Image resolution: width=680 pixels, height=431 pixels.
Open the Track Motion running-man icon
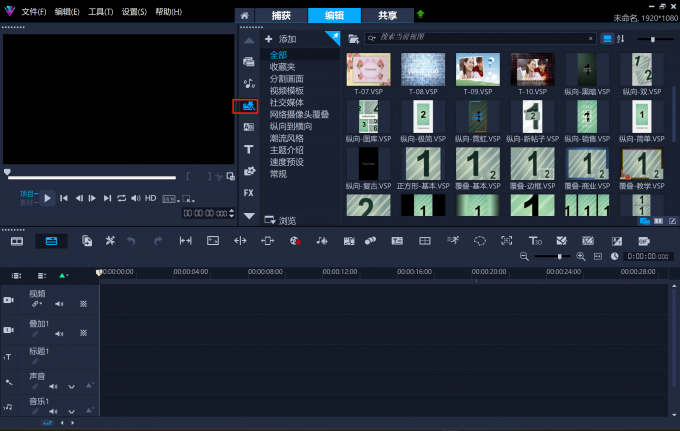click(x=453, y=241)
